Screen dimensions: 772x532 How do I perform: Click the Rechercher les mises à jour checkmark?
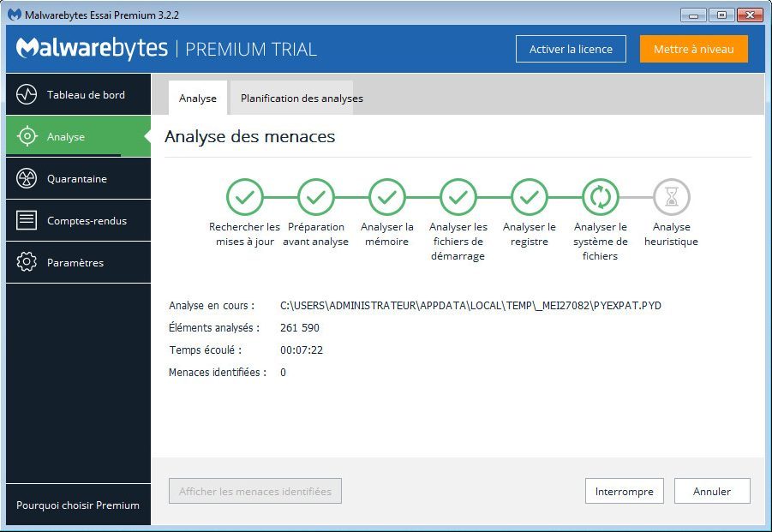click(x=245, y=198)
